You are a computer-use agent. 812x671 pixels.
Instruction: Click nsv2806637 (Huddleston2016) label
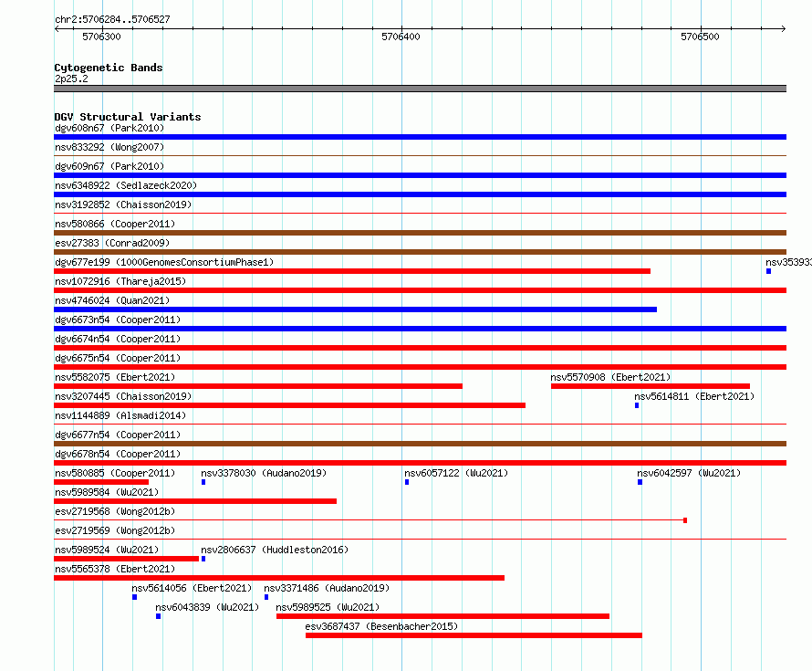(275, 550)
